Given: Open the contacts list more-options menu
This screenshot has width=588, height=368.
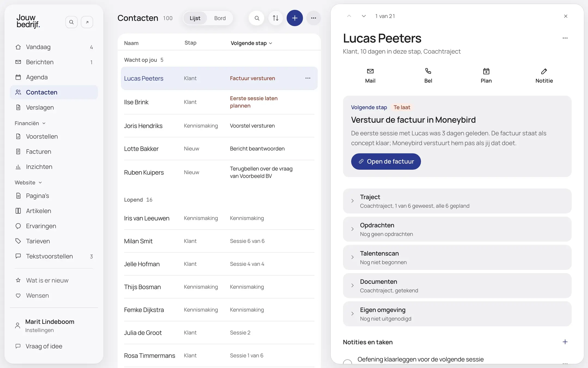Looking at the screenshot, I should point(314,18).
